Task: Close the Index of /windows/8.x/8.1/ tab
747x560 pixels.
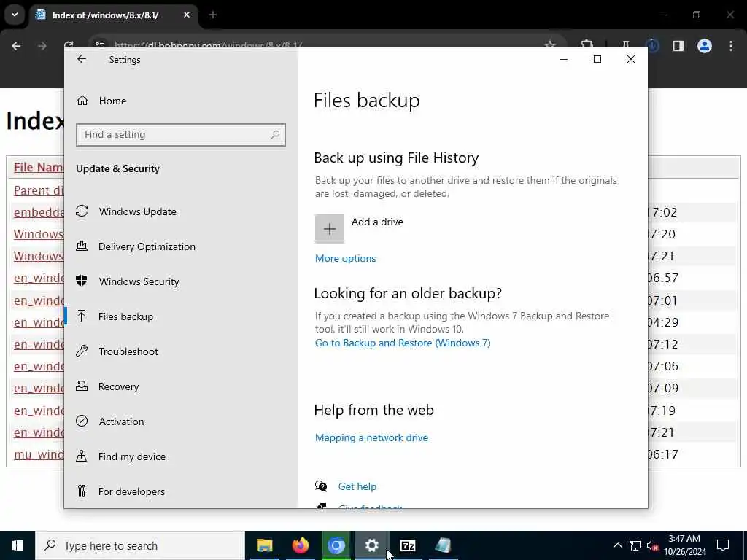Action: tap(187, 15)
